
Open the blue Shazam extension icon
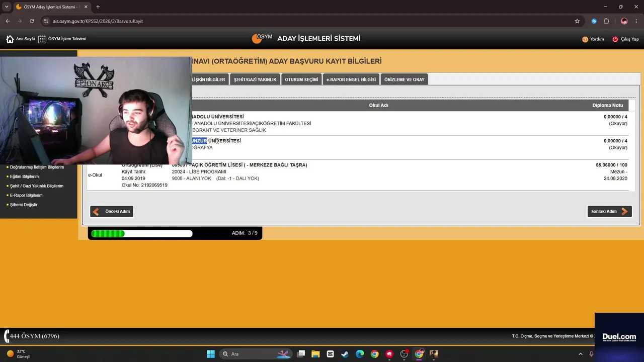pos(594,21)
